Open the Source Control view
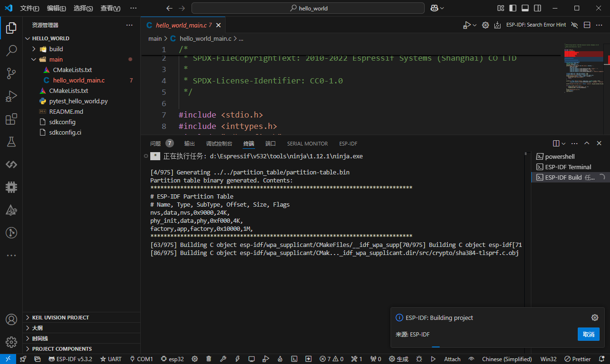Viewport: 610px width, 364px height. tap(11, 73)
